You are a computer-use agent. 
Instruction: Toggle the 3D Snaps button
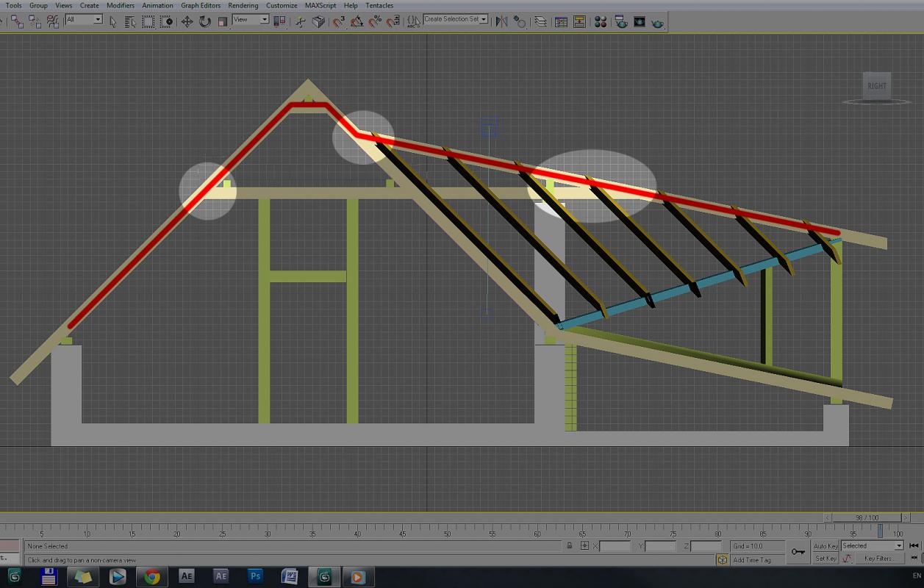click(x=338, y=22)
